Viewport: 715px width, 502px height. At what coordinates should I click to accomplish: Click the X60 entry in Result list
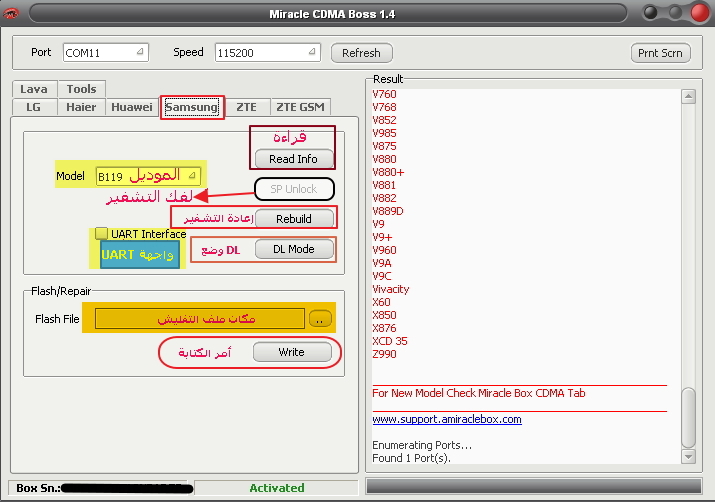point(381,302)
